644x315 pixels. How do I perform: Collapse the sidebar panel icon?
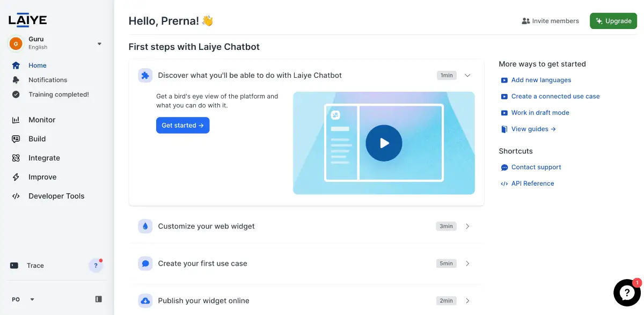[x=99, y=299]
